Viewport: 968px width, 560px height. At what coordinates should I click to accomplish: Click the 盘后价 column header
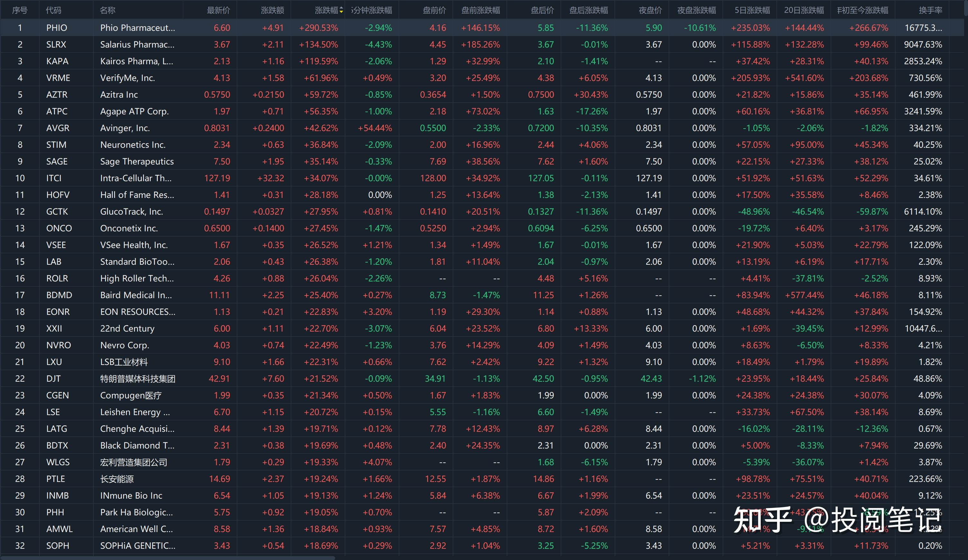coord(542,10)
